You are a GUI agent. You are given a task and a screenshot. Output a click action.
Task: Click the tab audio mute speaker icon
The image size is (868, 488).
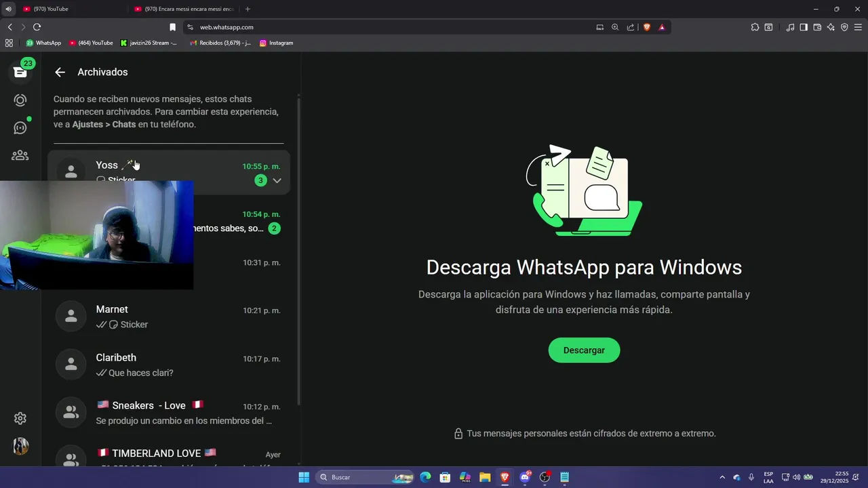(x=8, y=9)
